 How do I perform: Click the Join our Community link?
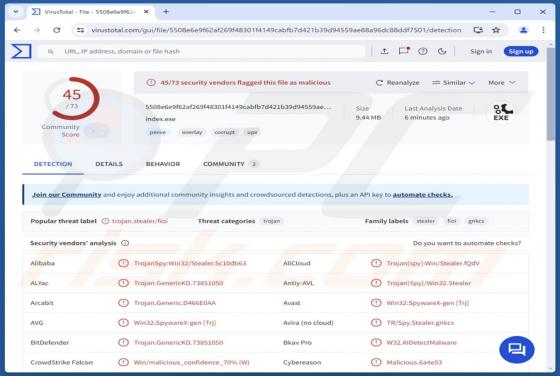click(x=67, y=195)
